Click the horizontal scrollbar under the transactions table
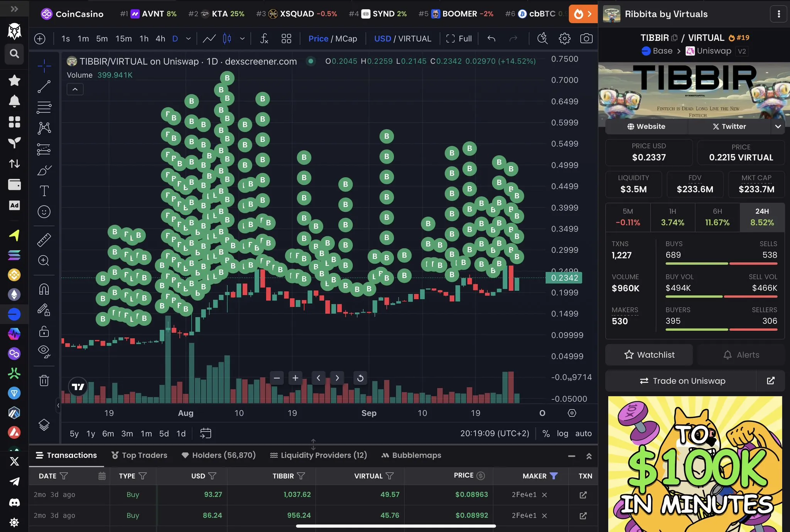 tap(396, 526)
